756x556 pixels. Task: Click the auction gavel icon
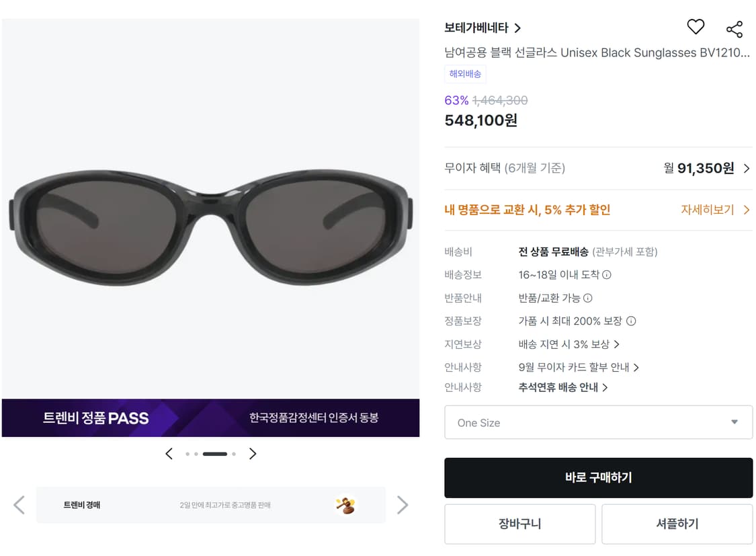point(345,505)
